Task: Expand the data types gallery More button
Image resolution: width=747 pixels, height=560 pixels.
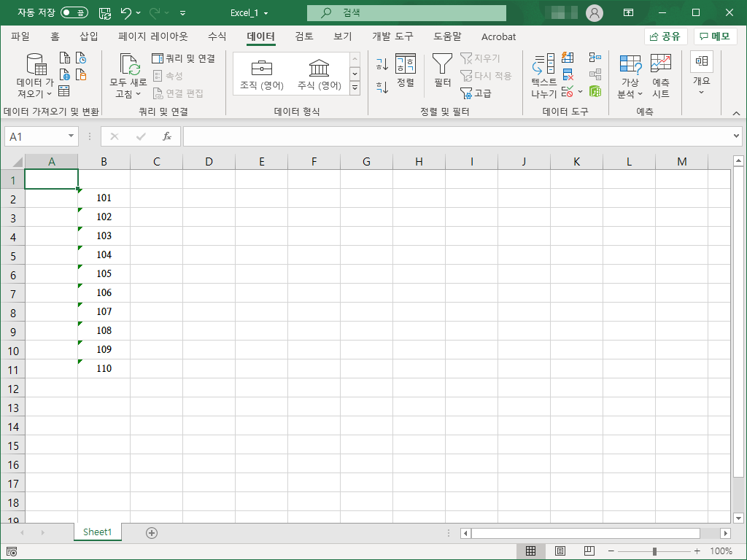Action: [x=355, y=87]
